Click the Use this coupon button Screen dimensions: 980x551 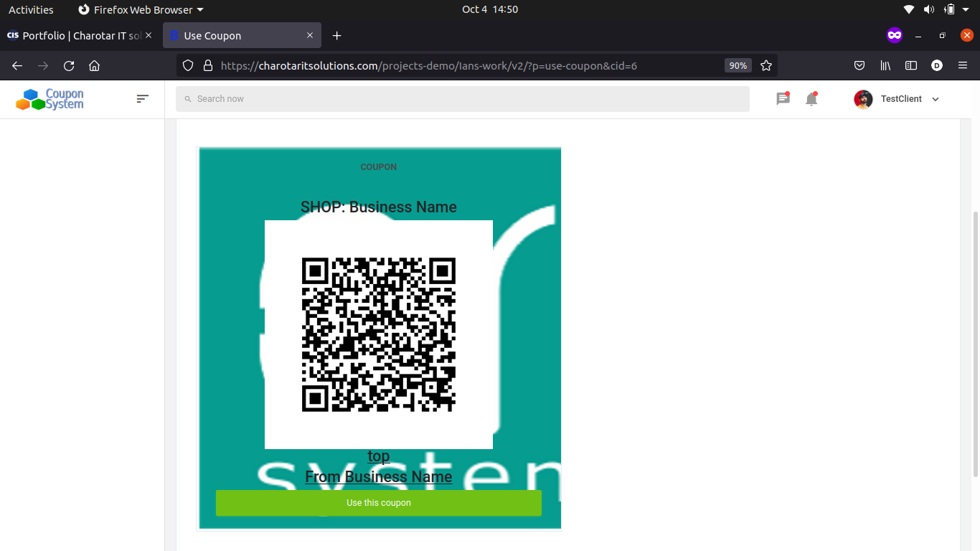[x=379, y=503]
